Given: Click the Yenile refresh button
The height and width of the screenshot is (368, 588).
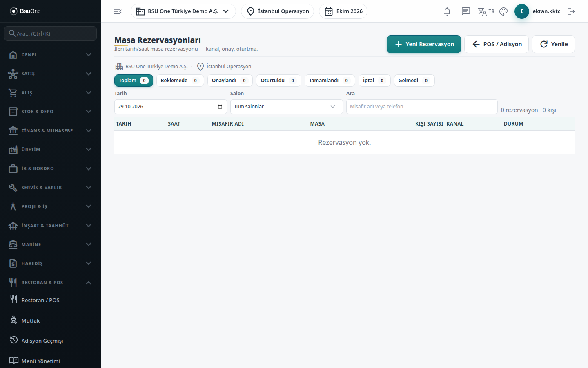Looking at the screenshot, I should 553,44.
